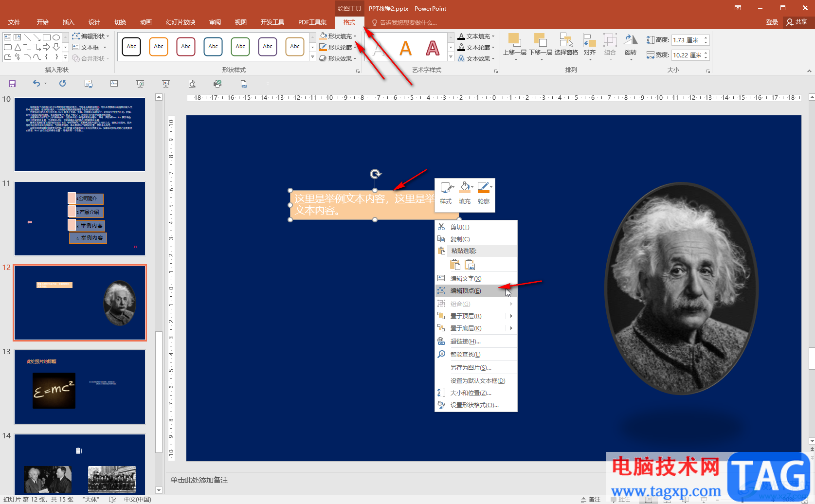Apply the black outline Abc shape style
The width and height of the screenshot is (815, 504).
pyautogui.click(x=131, y=47)
